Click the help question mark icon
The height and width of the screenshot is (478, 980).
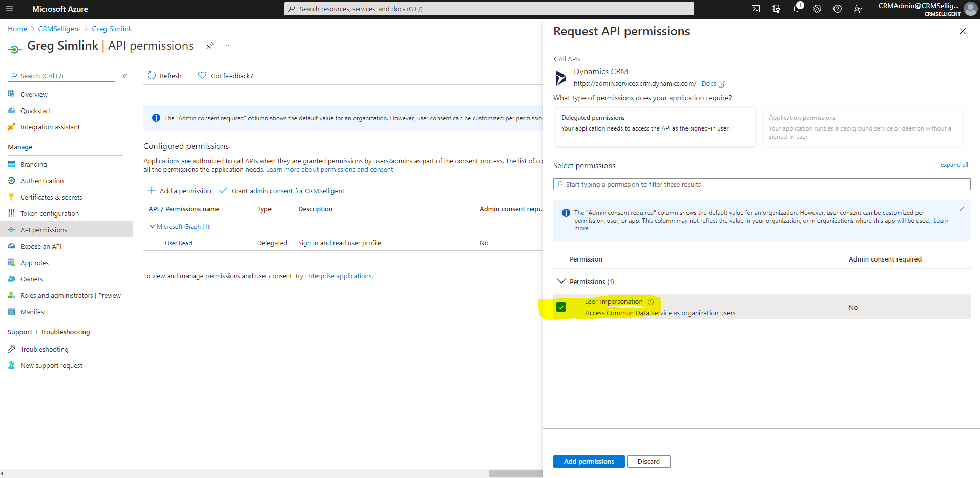(x=837, y=9)
